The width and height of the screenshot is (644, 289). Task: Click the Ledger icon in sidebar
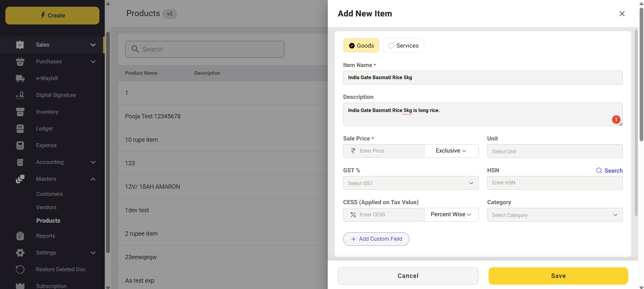pyautogui.click(x=20, y=129)
